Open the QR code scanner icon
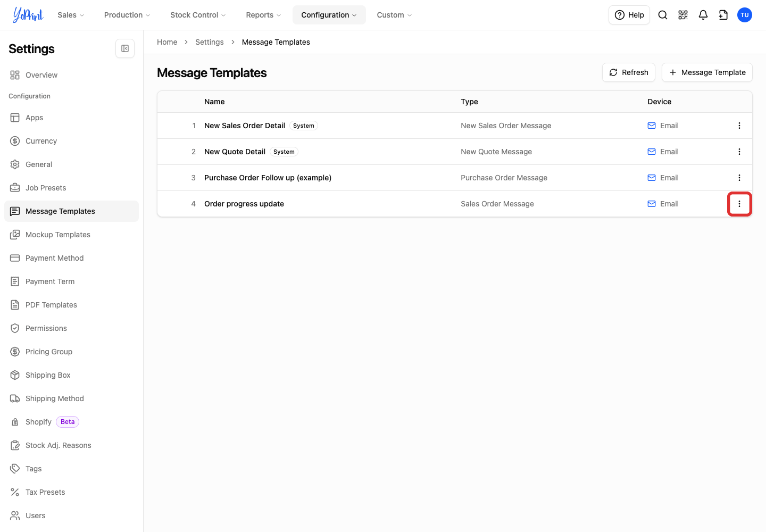This screenshot has width=766, height=532. [x=683, y=15]
